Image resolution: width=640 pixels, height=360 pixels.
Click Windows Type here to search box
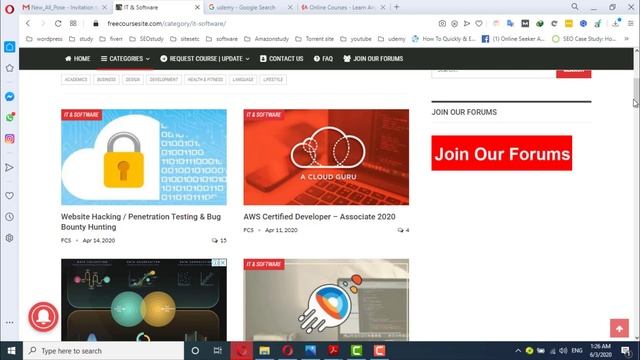(x=104, y=351)
